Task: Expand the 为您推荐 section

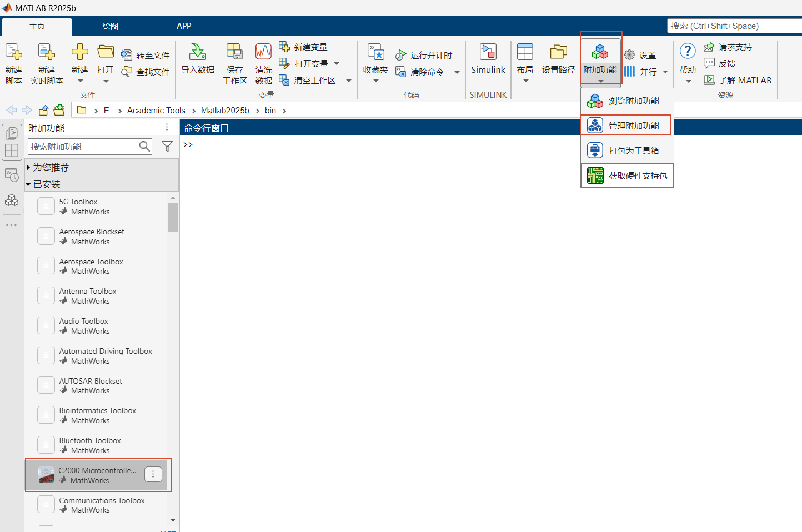Action: point(102,167)
